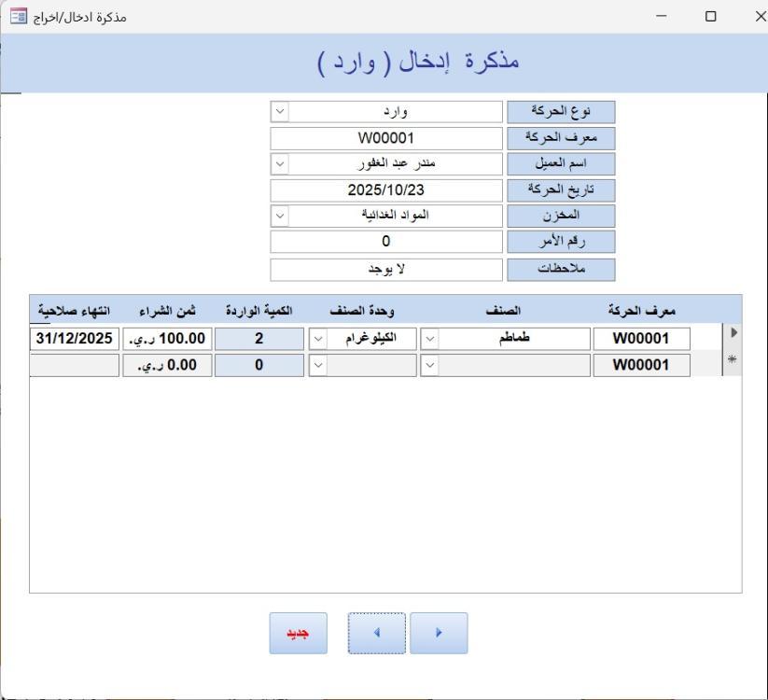
Task: Click the انتهاء صلاحية column header
Action: (x=73, y=311)
